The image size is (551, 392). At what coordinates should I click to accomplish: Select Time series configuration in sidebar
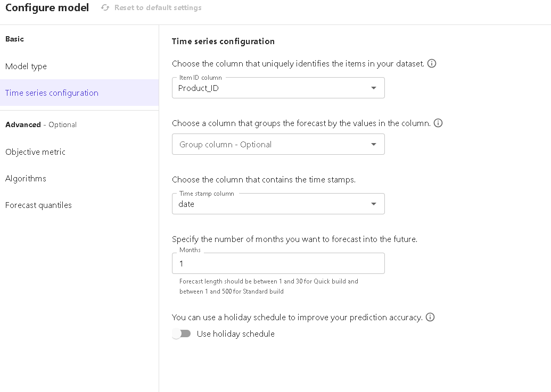(x=52, y=93)
